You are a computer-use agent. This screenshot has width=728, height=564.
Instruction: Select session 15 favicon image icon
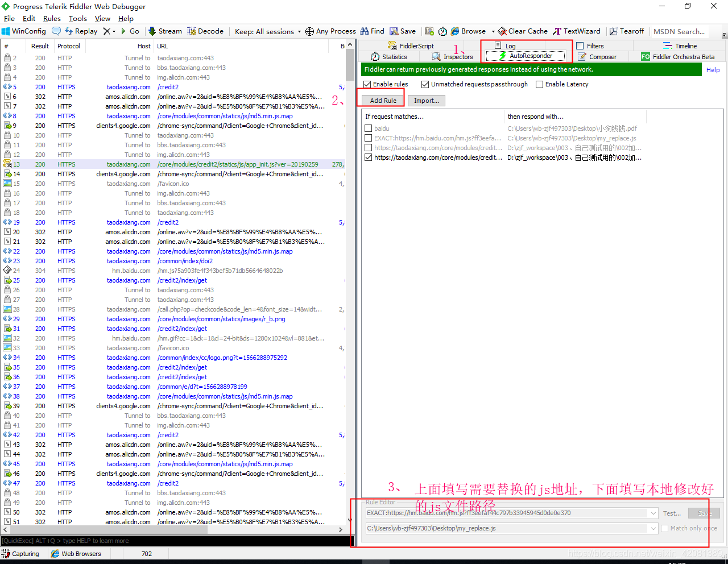tap(8, 184)
